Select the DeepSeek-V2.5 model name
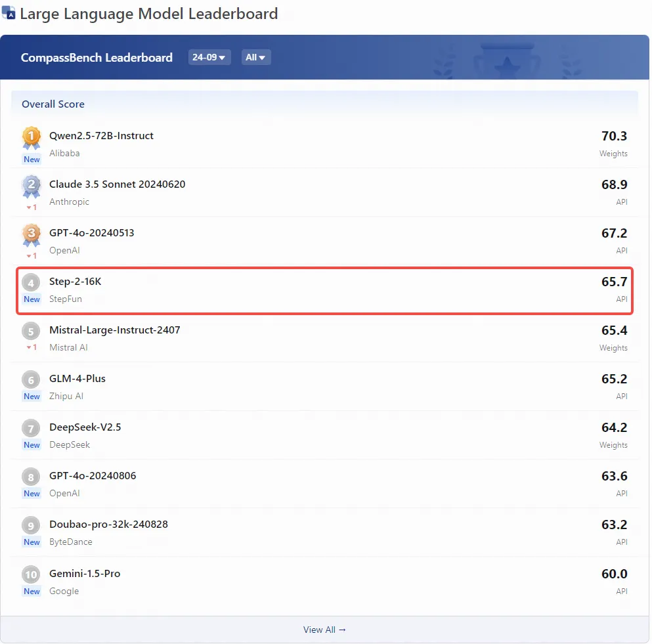The height and width of the screenshot is (644, 652). (85, 427)
